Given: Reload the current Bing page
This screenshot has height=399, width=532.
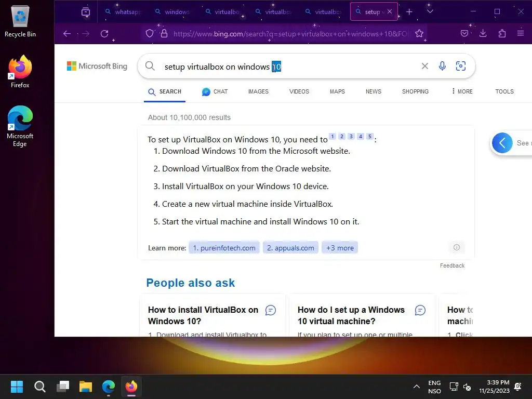Looking at the screenshot, I should click(104, 34).
